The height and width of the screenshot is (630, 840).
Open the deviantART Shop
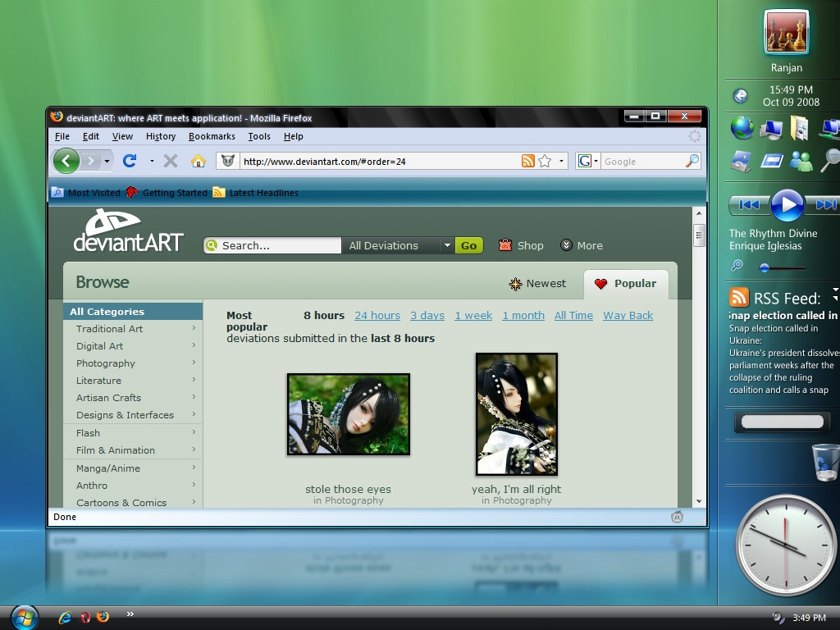coord(521,245)
